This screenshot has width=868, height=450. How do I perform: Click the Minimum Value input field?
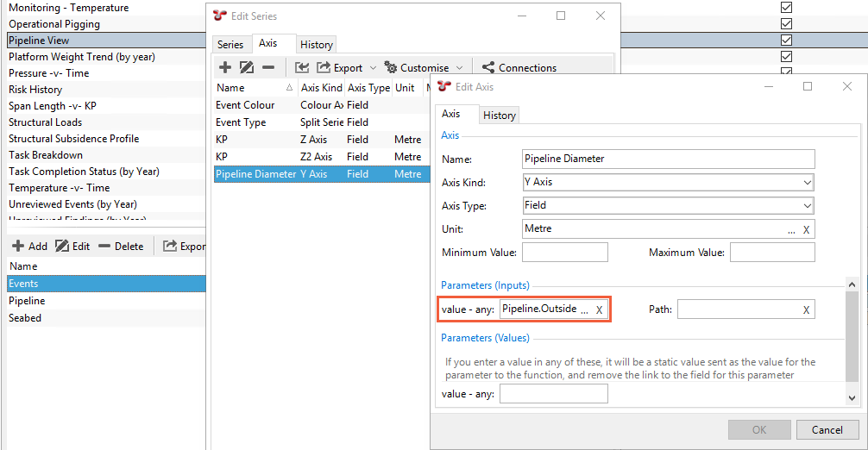[564, 252]
